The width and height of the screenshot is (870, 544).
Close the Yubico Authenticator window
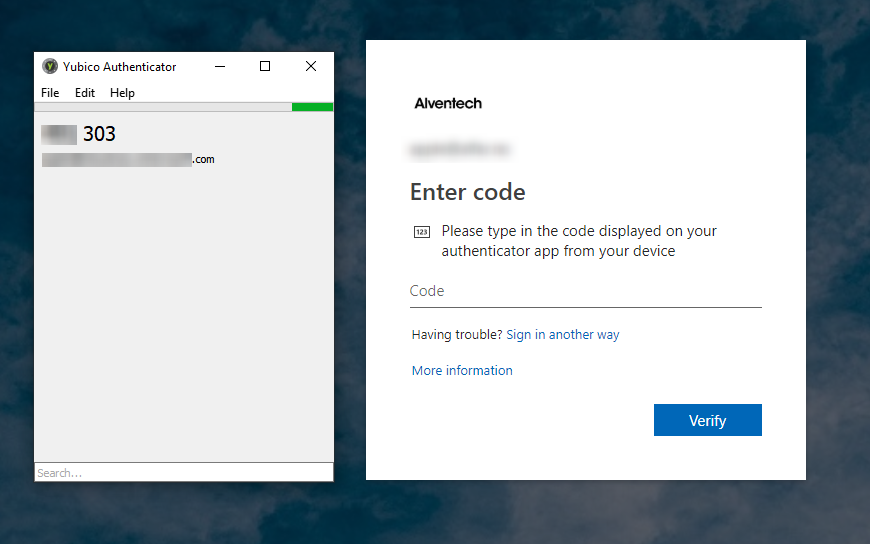311,67
